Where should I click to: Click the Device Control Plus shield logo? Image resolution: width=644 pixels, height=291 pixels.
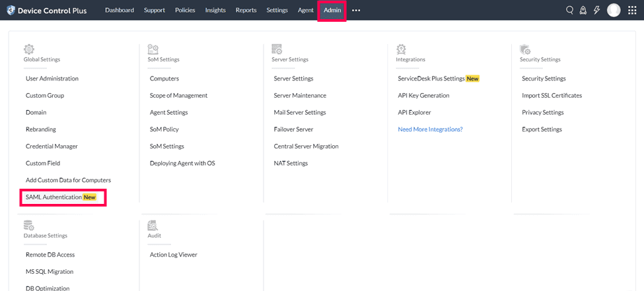pyautogui.click(x=11, y=10)
